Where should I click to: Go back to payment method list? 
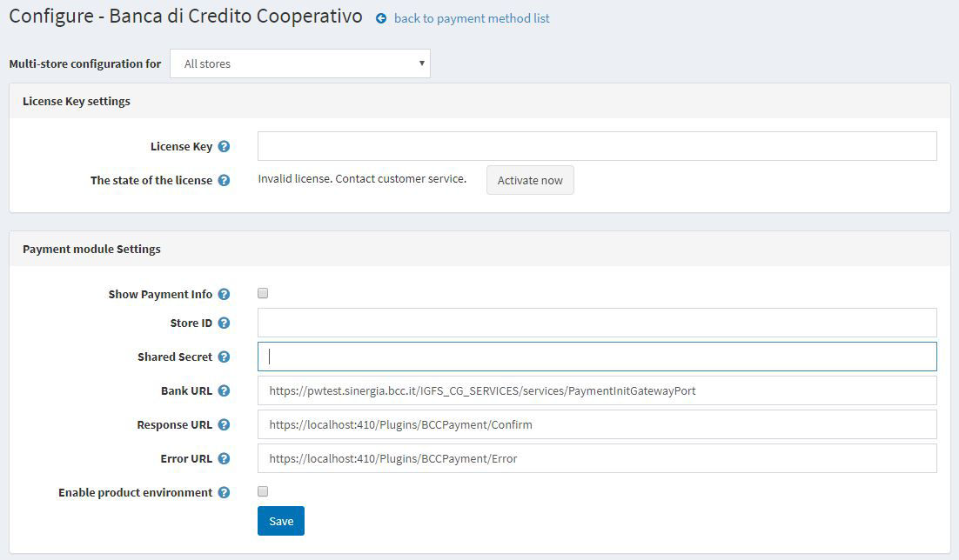pyautogui.click(x=472, y=18)
